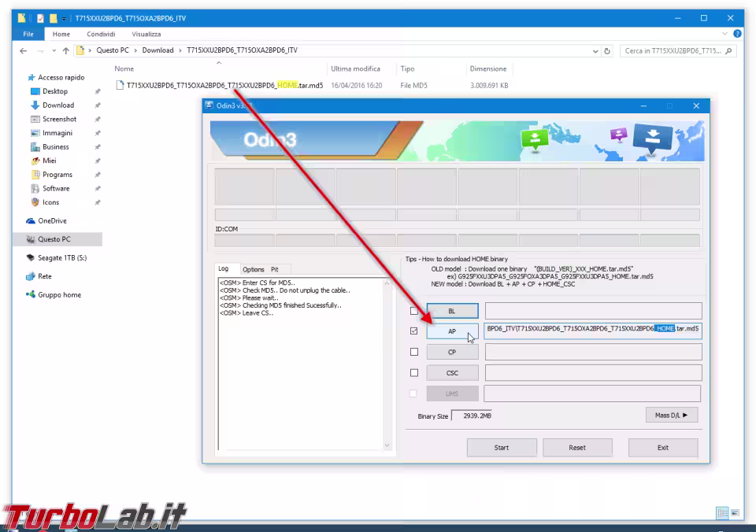Enable the CSC checkbox
This screenshot has height=532, width=756.
pyautogui.click(x=413, y=372)
